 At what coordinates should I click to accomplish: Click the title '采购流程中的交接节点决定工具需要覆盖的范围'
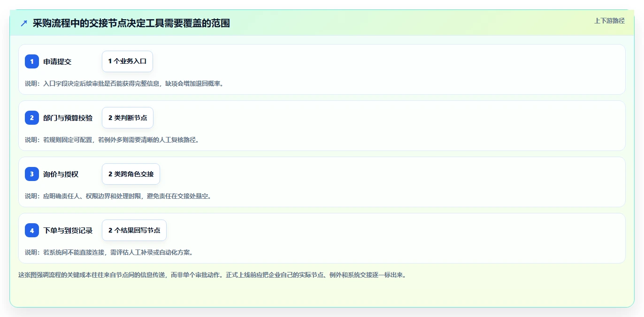pos(131,23)
